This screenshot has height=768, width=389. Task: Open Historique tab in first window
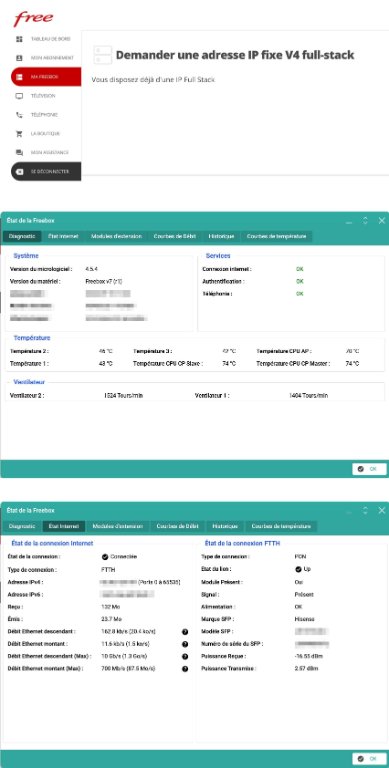(221, 236)
